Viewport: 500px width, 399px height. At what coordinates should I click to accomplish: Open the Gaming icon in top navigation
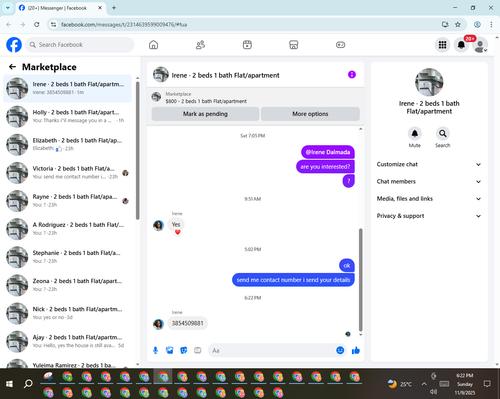[340, 45]
